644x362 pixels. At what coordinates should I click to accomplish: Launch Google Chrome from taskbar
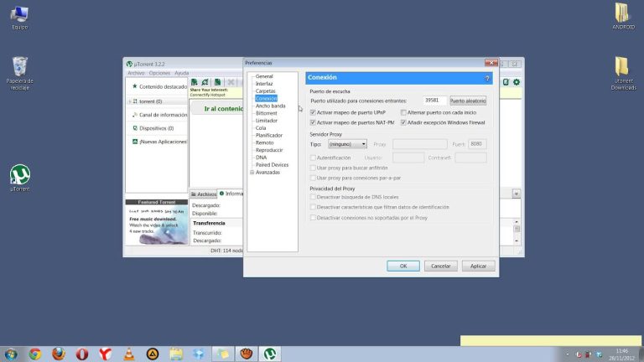click(x=35, y=354)
